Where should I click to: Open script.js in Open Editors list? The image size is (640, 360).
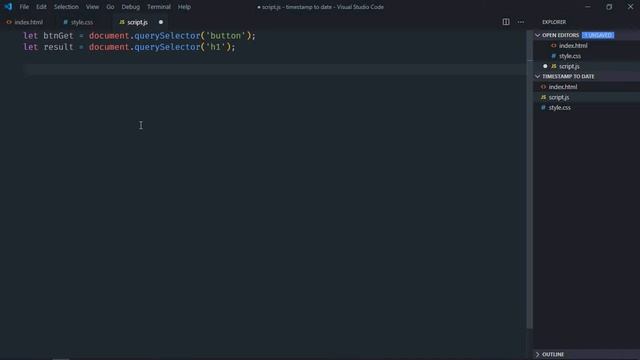pos(569,66)
